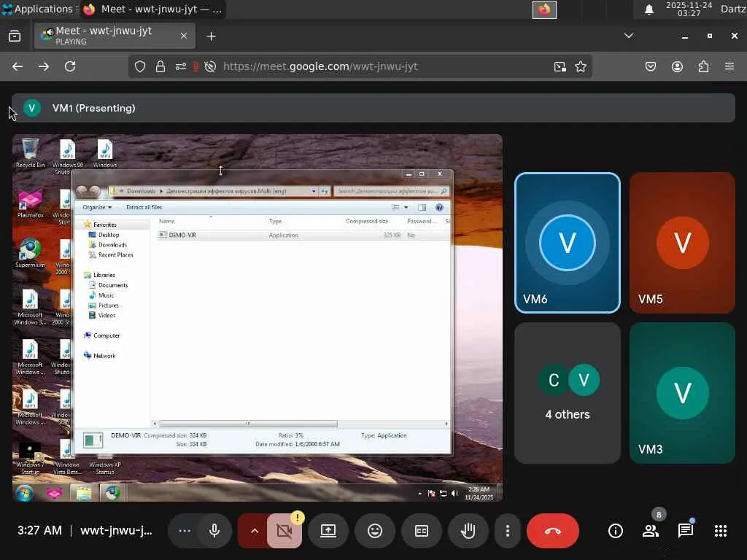Click the Organize menu in shared Explorer
The image size is (747, 560).
point(97,207)
